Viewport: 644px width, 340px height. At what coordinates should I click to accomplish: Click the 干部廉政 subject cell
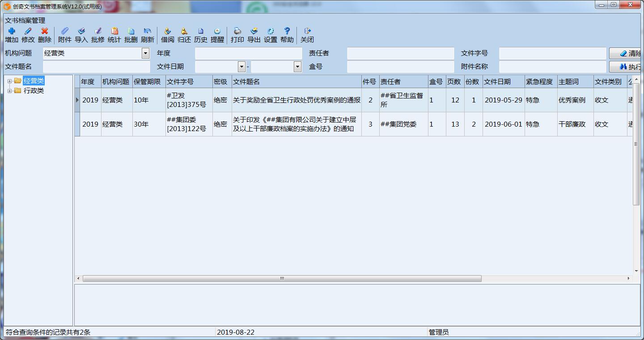(575, 124)
